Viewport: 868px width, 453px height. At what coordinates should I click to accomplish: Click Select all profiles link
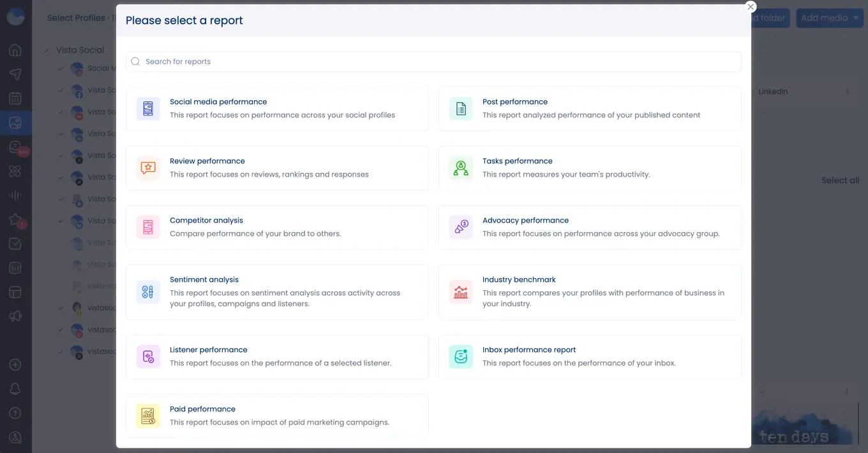[840, 180]
